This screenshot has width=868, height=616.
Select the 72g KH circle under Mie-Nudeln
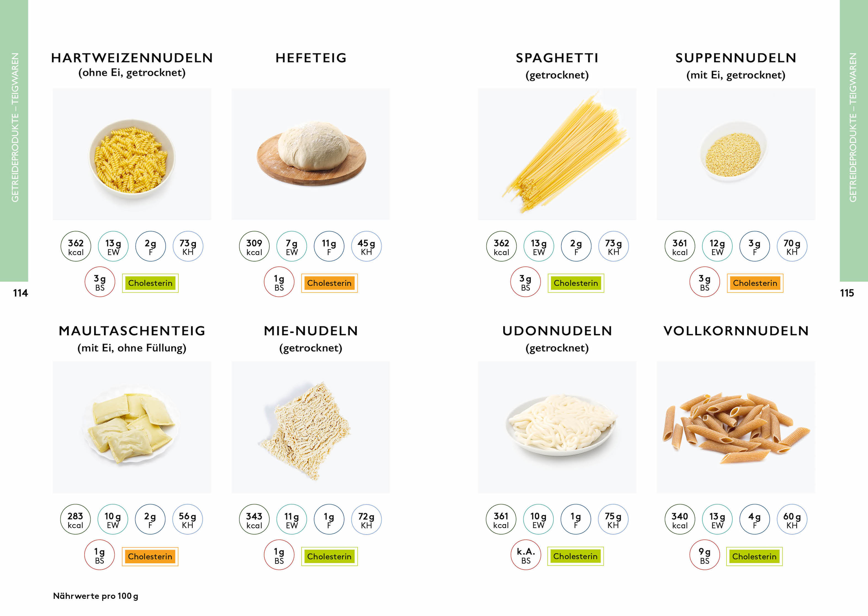point(366,519)
